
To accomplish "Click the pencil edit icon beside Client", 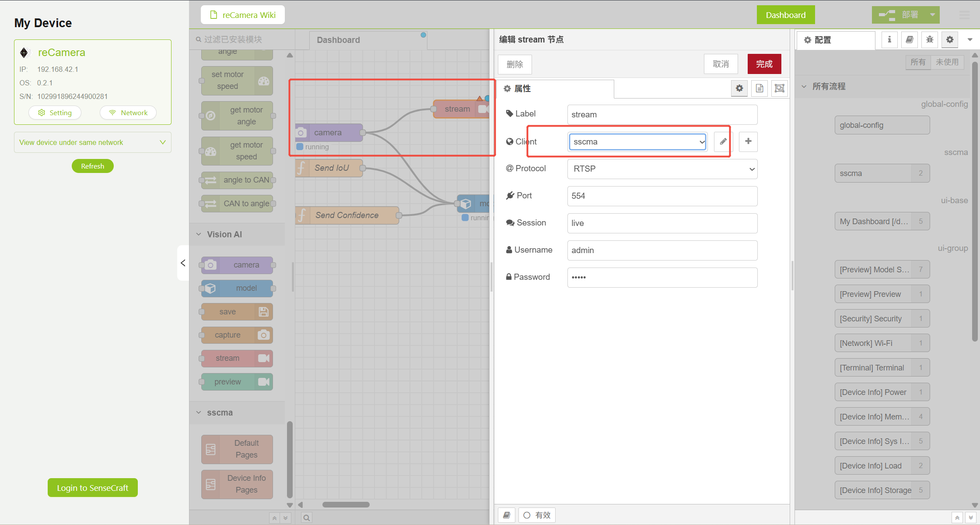I will 723,141.
